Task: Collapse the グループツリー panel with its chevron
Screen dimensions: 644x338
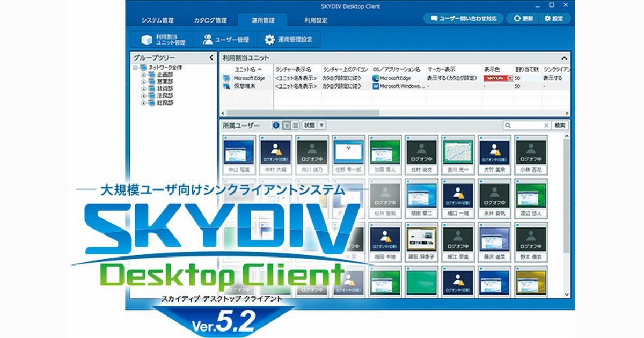Action: point(211,57)
